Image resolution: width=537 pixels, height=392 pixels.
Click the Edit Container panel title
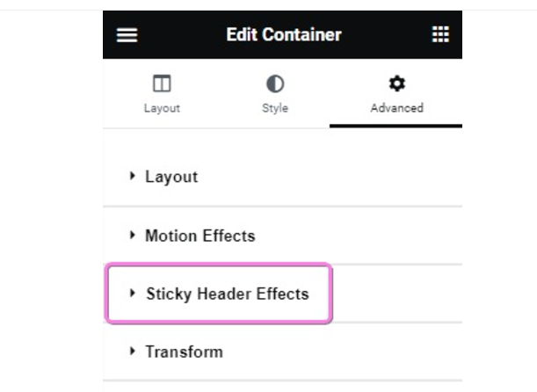pos(283,35)
